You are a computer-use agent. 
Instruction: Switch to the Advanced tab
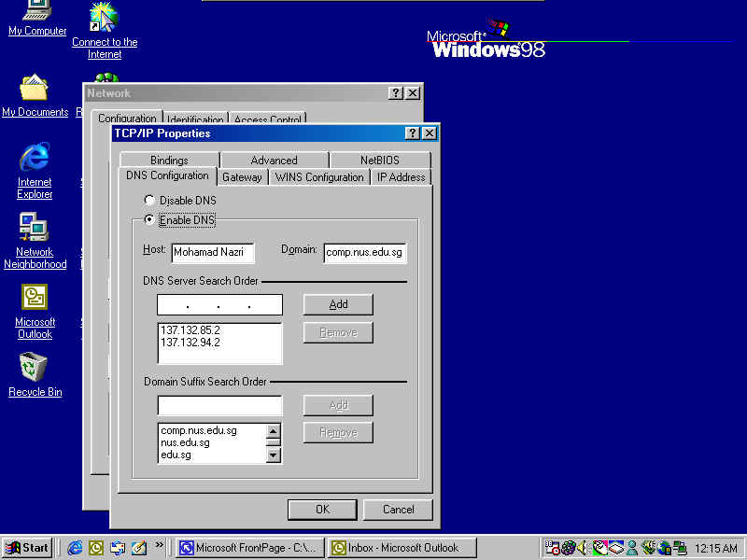(275, 160)
